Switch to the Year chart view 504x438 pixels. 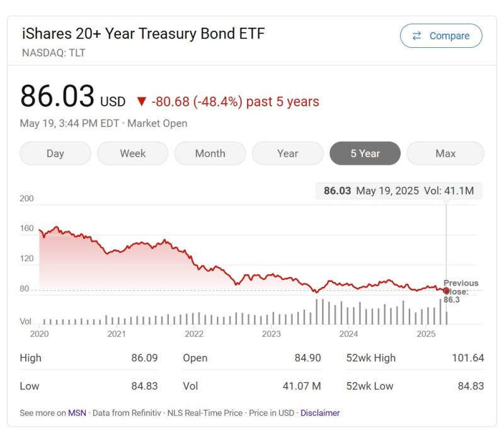pos(287,154)
